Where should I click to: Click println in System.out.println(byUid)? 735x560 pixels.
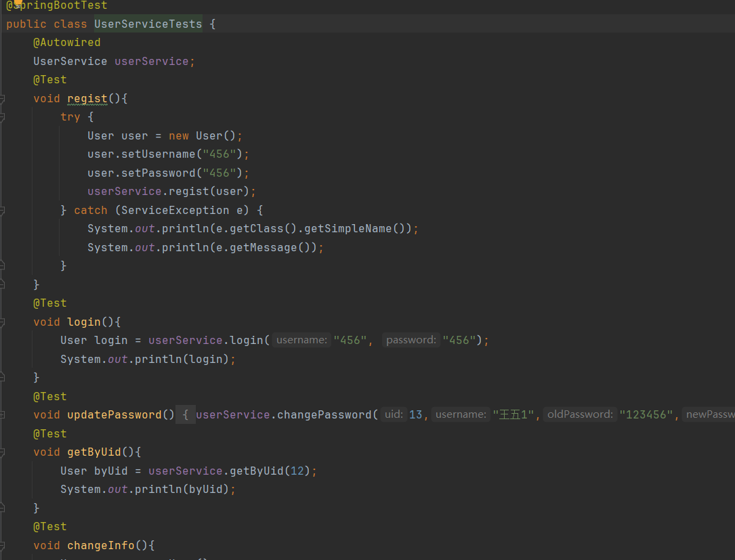[x=159, y=490]
